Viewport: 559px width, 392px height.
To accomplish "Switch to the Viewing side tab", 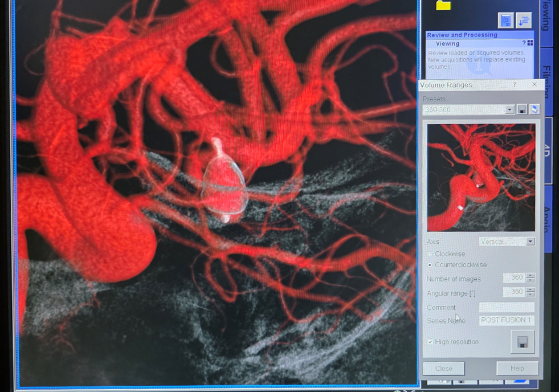I will coord(546,20).
